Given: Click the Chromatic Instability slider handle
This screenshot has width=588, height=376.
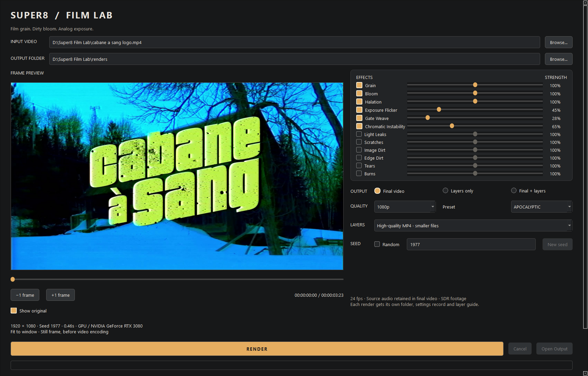Looking at the screenshot, I should (x=452, y=126).
